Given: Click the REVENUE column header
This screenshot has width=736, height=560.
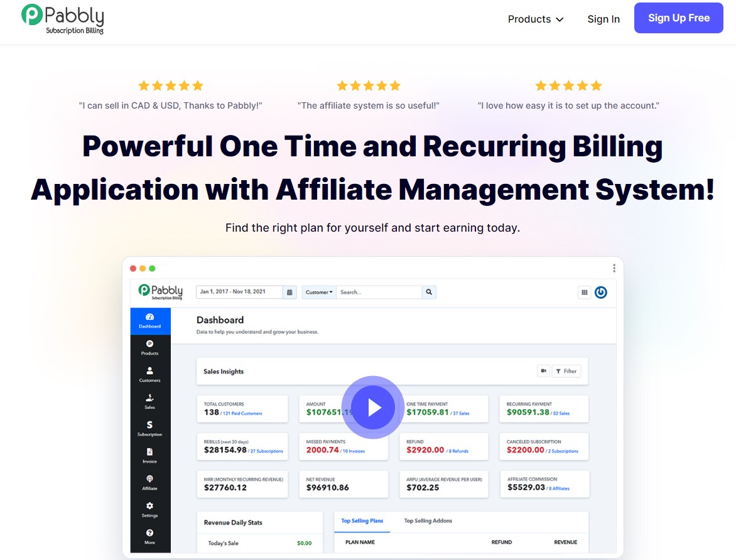Looking at the screenshot, I should point(566,542).
